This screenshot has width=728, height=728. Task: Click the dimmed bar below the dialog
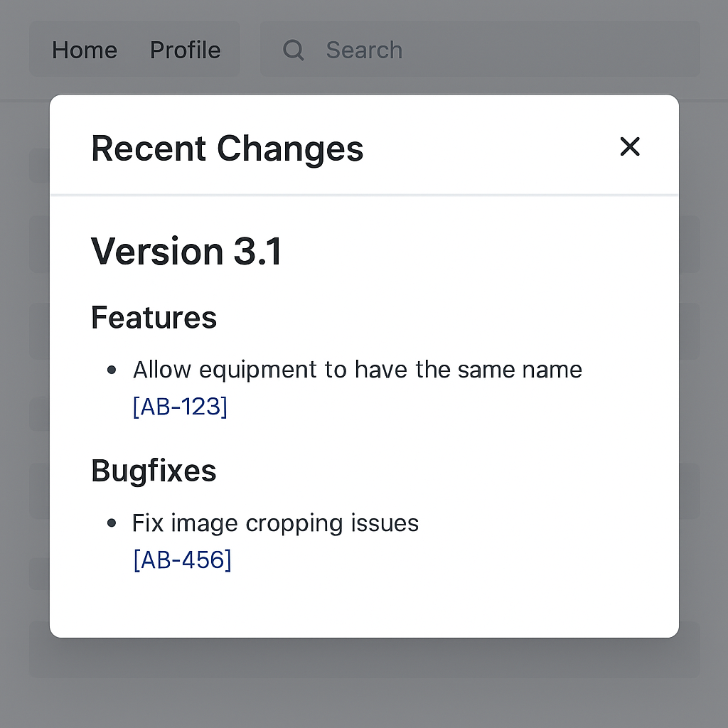364,658
